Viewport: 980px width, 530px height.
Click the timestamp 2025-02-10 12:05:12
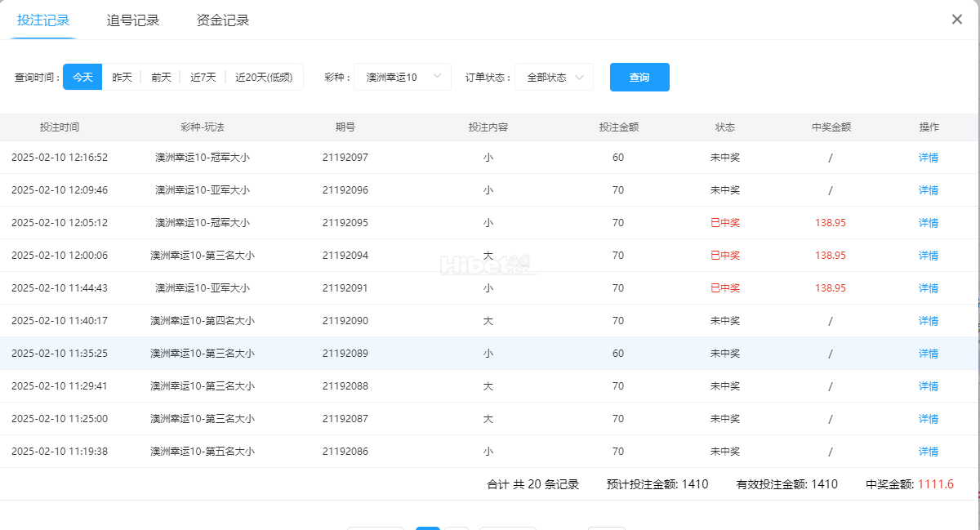click(x=60, y=223)
